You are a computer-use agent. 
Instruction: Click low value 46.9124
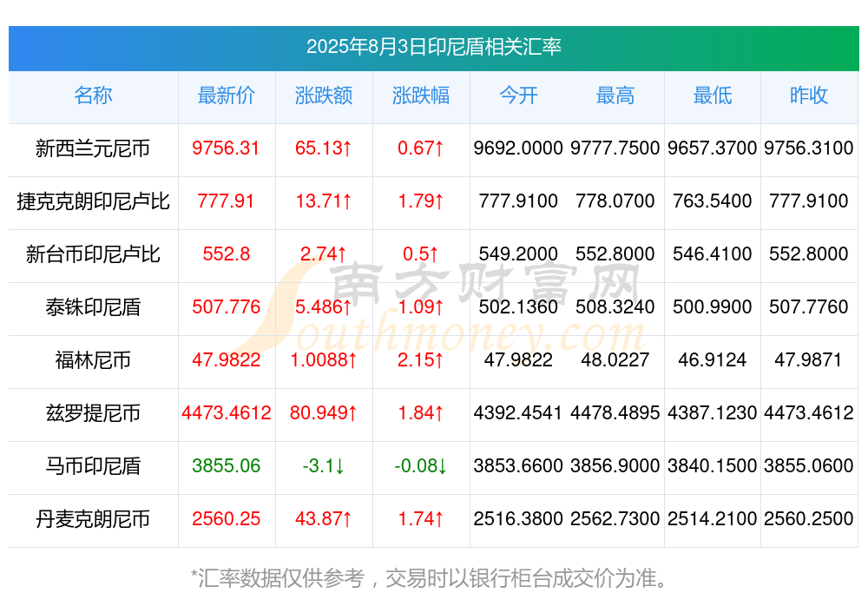pyautogui.click(x=712, y=360)
